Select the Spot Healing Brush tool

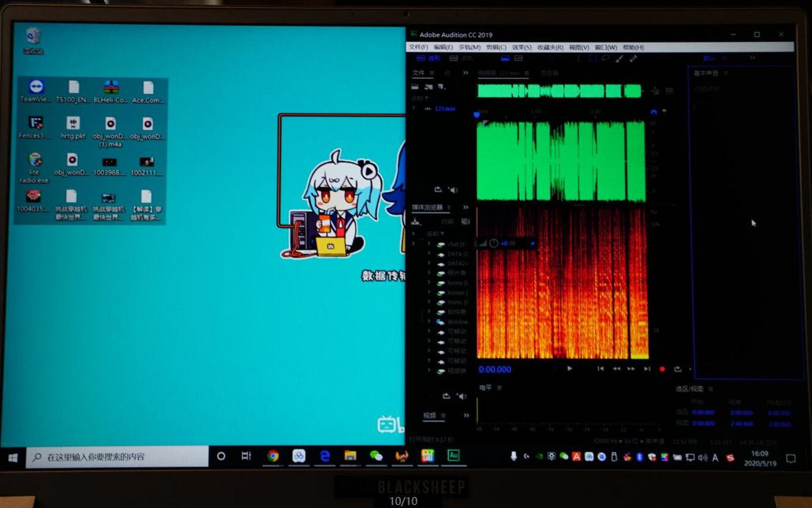[633, 58]
